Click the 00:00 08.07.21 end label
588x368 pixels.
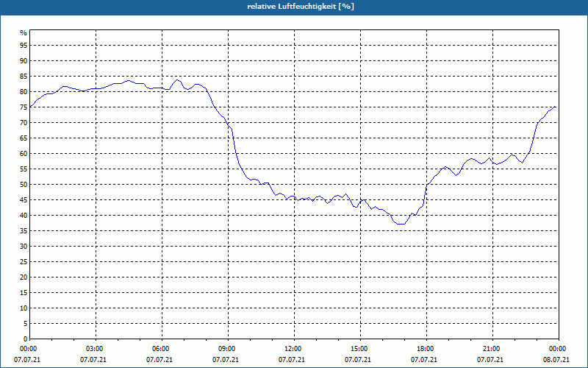tap(556, 354)
